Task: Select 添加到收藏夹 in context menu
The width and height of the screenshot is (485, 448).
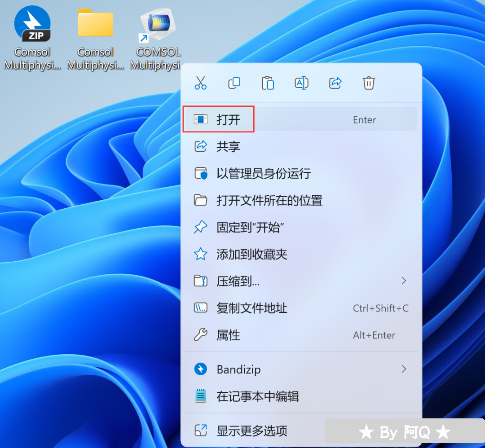Action: 300,254
